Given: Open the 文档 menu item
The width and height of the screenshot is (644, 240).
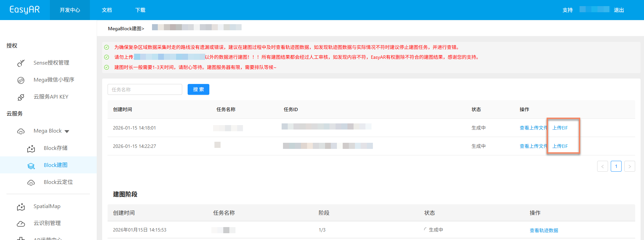Looking at the screenshot, I should coord(107,10).
